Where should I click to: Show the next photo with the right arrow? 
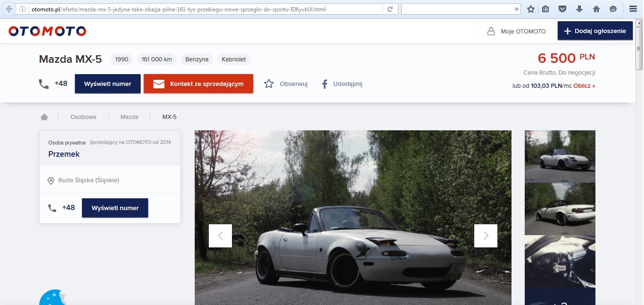pos(486,236)
